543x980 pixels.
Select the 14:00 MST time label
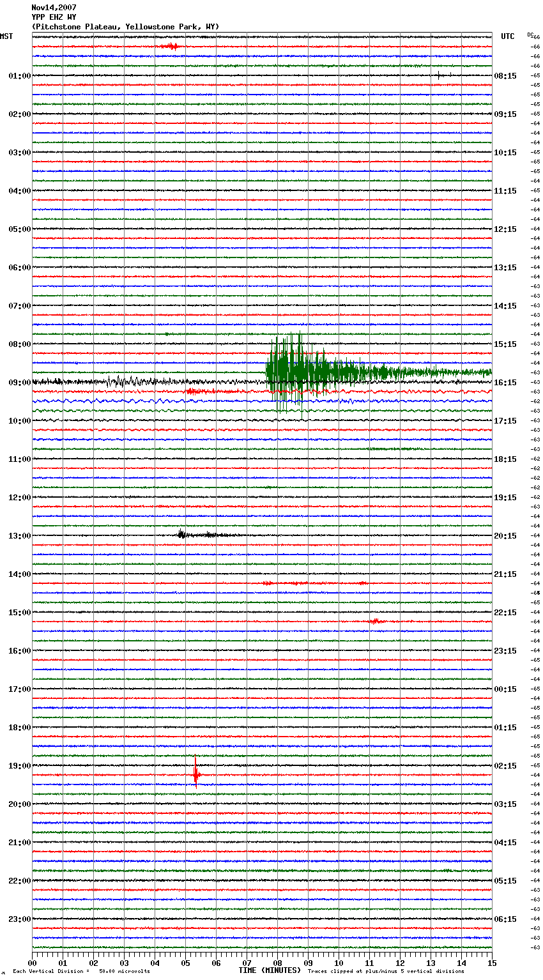pyautogui.click(x=20, y=574)
